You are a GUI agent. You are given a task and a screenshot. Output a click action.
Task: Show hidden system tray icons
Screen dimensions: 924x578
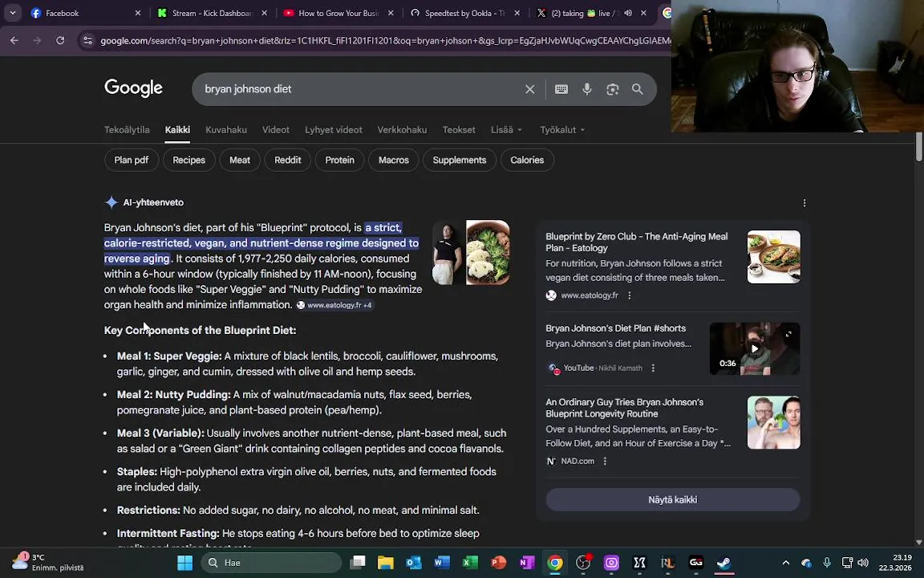[x=785, y=563]
